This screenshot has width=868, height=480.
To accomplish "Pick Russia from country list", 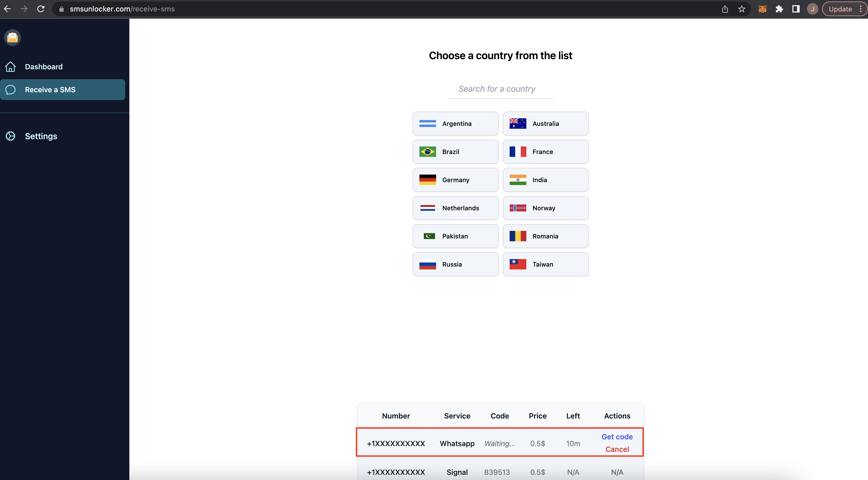I will (456, 264).
